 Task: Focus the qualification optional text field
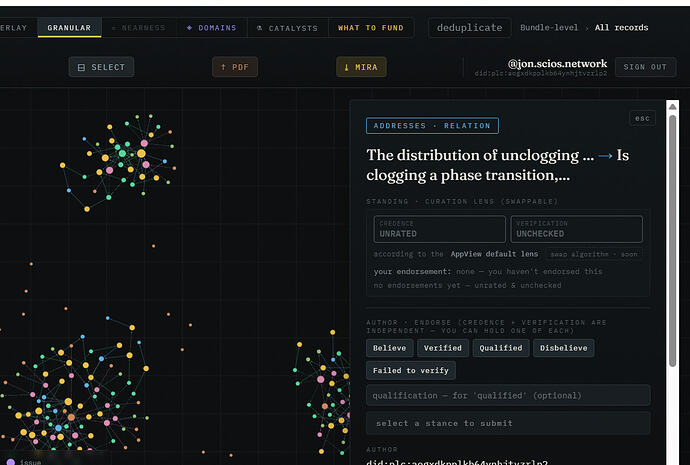coord(508,395)
